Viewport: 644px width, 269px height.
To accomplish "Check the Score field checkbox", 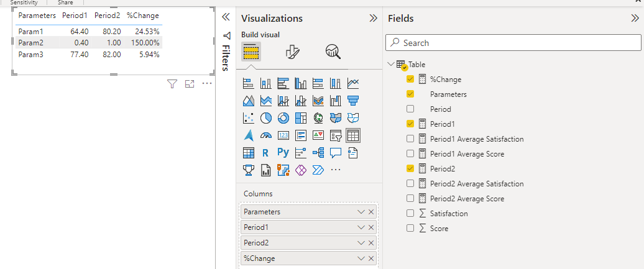I will coord(410,229).
